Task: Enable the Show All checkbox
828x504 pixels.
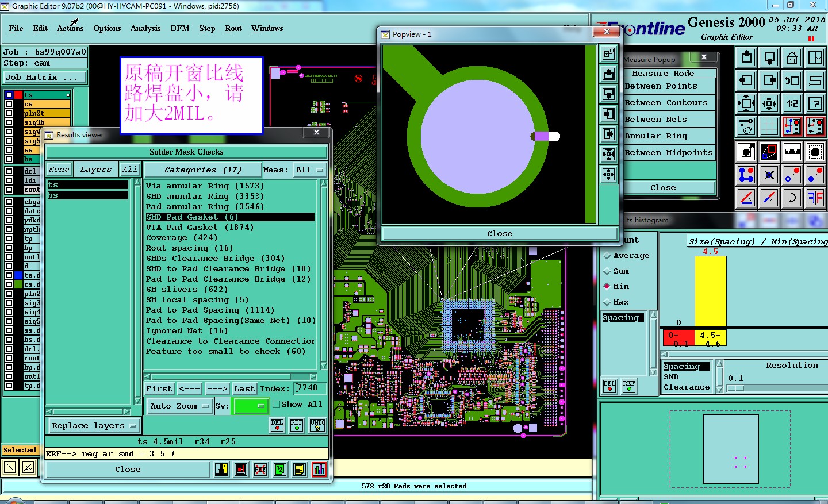Action: (277, 405)
